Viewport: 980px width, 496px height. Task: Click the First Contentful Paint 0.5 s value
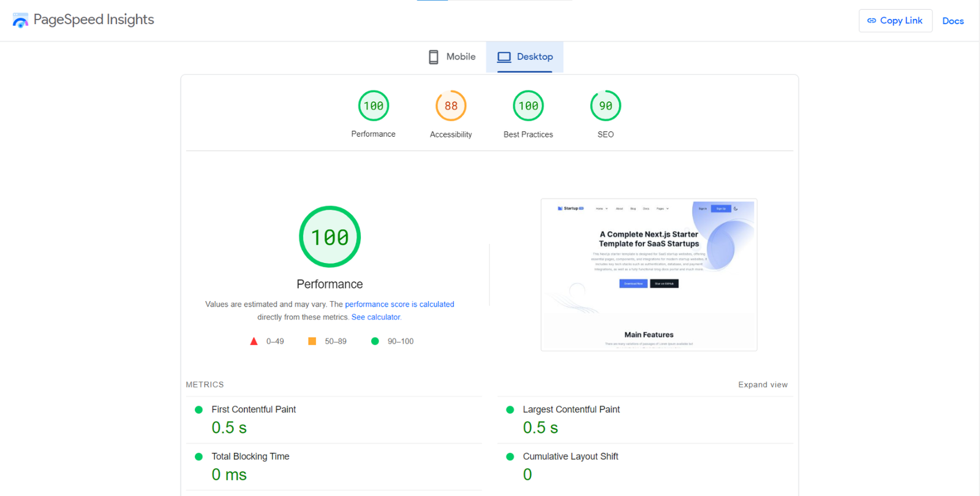click(229, 428)
